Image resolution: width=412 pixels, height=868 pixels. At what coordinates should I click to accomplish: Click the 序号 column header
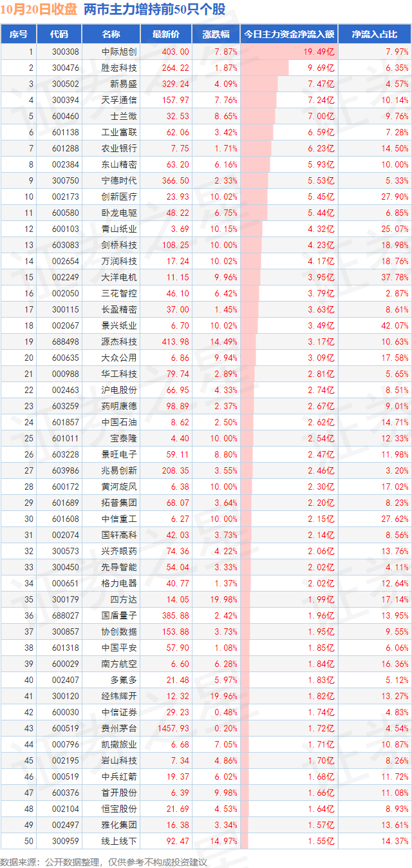click(x=19, y=34)
